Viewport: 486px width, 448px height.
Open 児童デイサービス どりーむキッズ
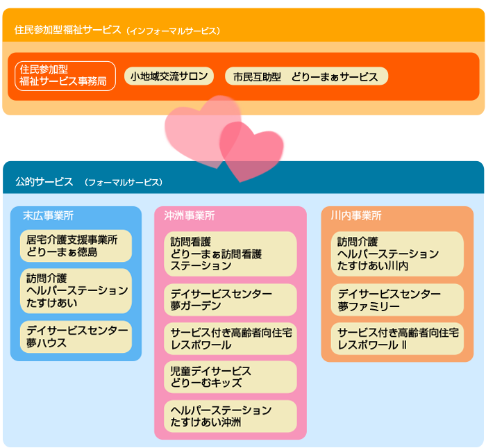[230, 377]
